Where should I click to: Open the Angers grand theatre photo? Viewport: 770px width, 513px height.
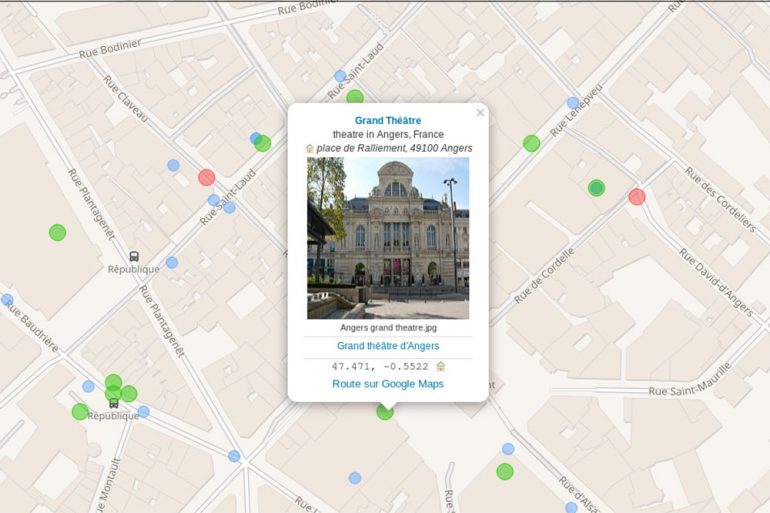(388, 238)
